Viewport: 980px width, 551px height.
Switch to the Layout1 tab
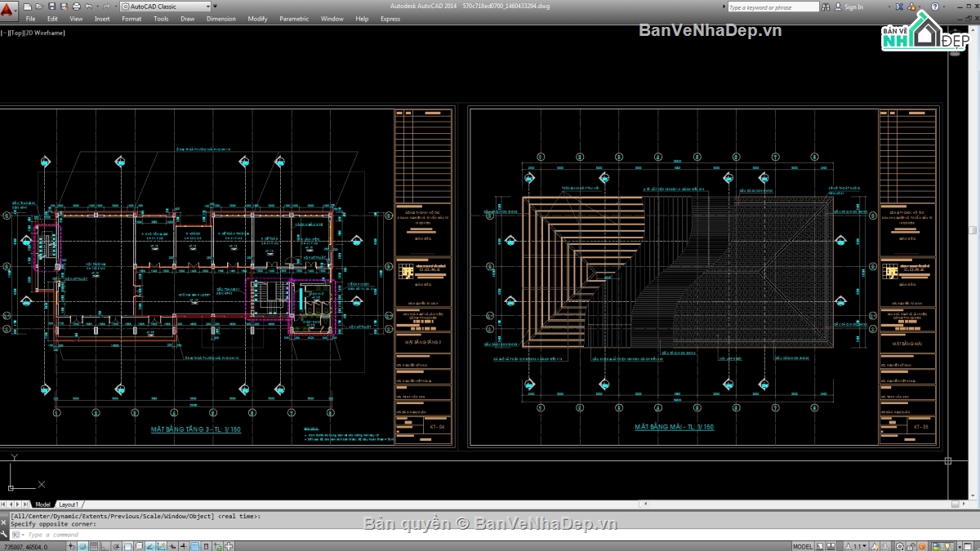[x=70, y=504]
